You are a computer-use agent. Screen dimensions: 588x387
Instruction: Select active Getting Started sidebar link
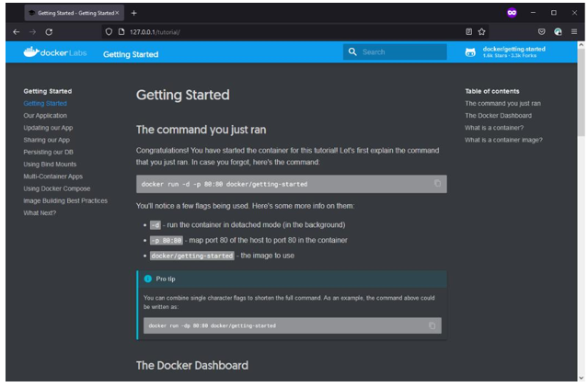45,103
